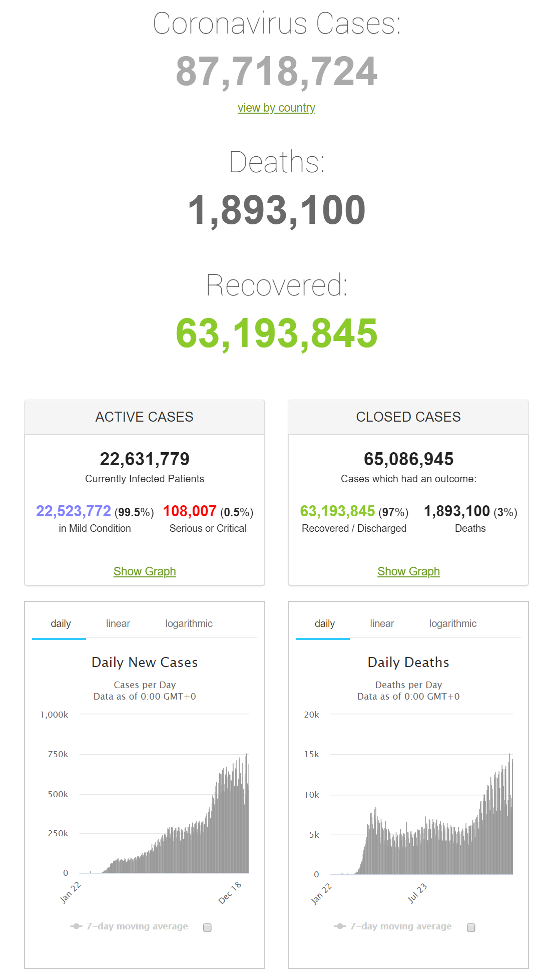553x980 pixels.
Task: Switch Daily Deaths chart to linear
Action: point(382,624)
